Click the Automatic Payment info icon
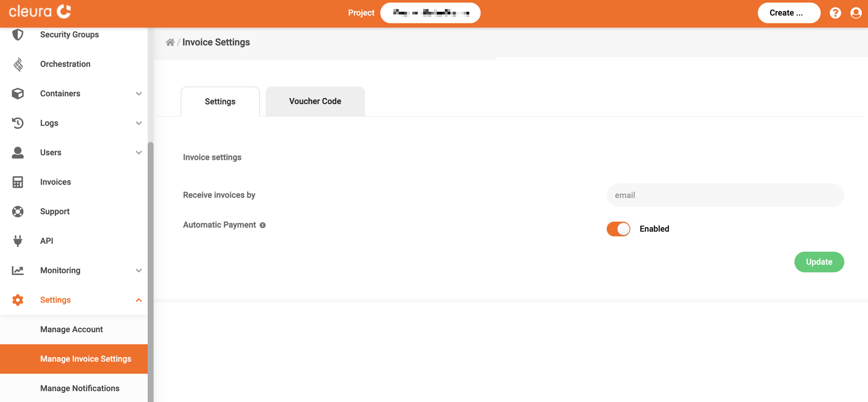868x402 pixels. (x=263, y=225)
